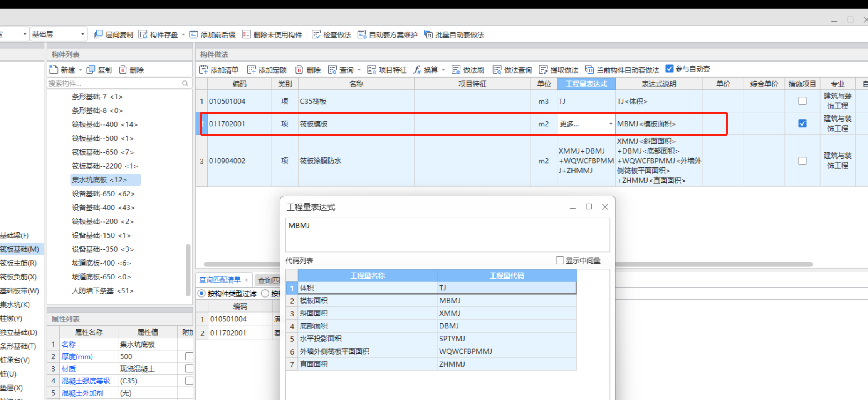Click 混凝土强度等级 property link
The image size is (868, 400).
click(86, 381)
